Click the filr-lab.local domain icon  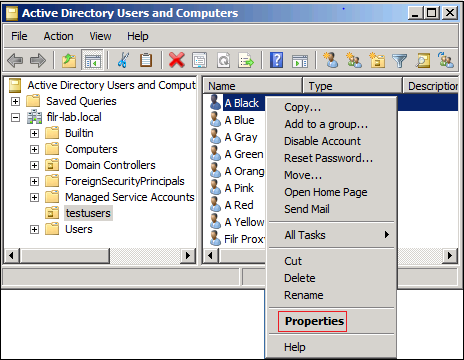tap(35, 117)
